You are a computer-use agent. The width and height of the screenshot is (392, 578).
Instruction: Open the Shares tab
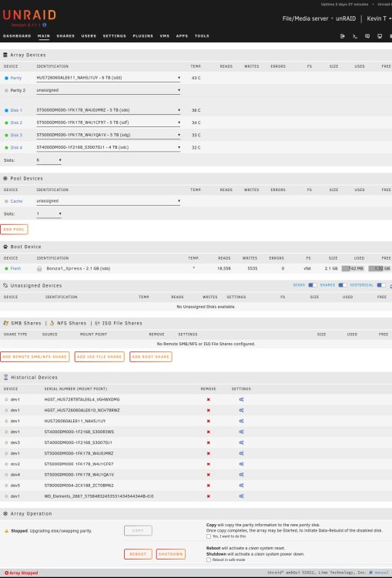[x=65, y=36]
